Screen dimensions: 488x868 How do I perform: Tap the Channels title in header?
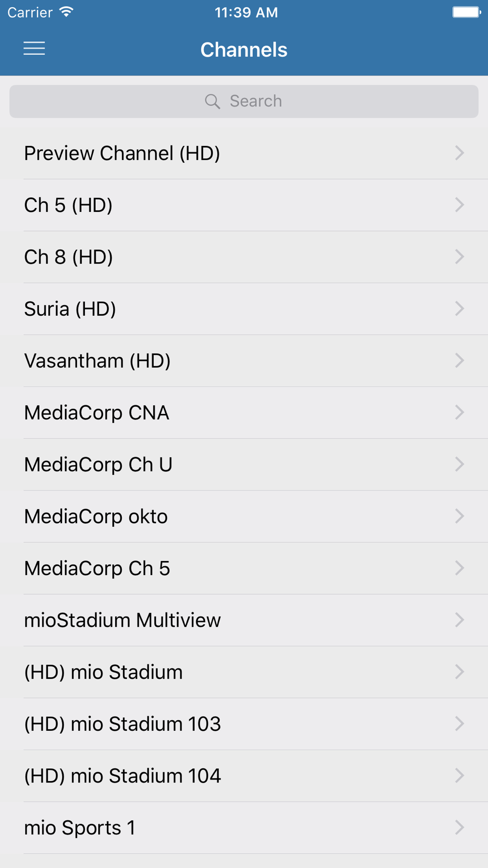click(244, 49)
